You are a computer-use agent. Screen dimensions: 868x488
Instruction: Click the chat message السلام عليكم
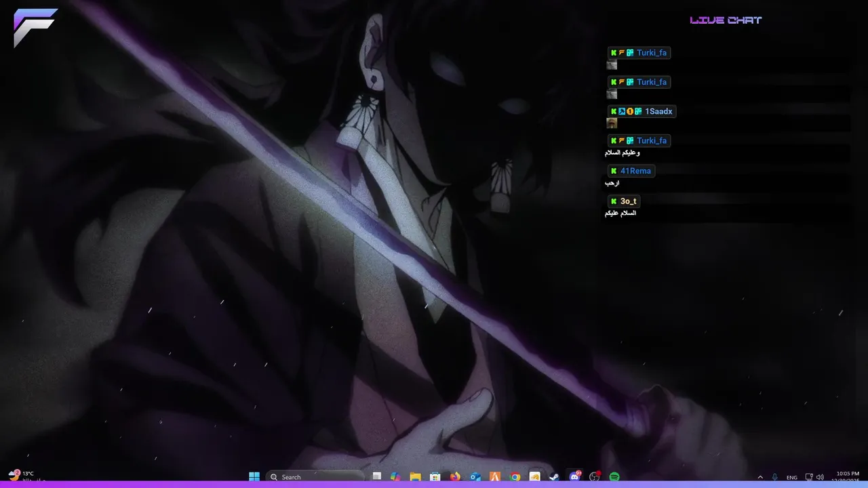[x=620, y=213]
